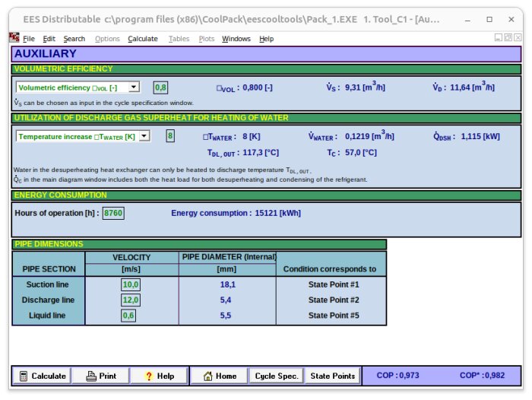The image size is (532, 400).
Task: Click the COP* :0,982 readout
Action: coord(482,375)
